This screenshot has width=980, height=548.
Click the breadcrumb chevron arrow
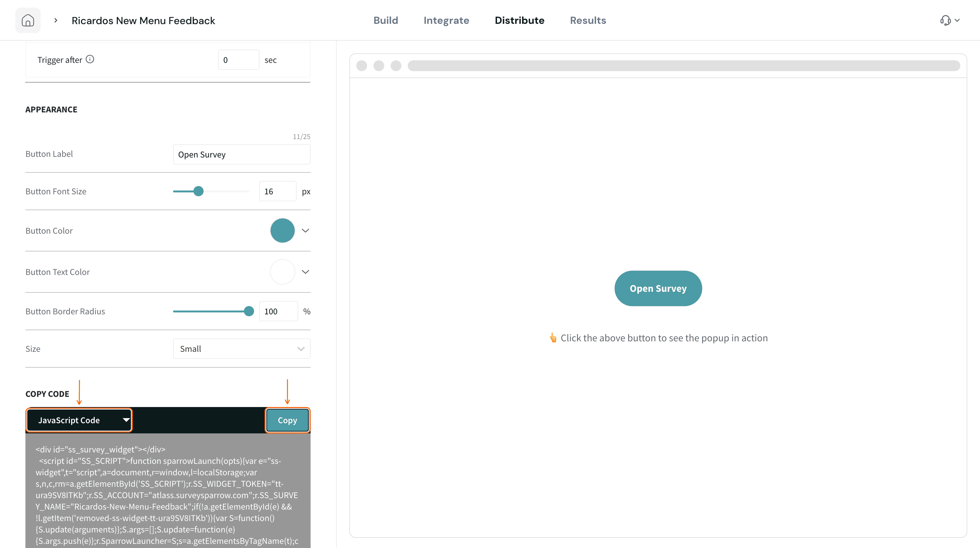(56, 20)
